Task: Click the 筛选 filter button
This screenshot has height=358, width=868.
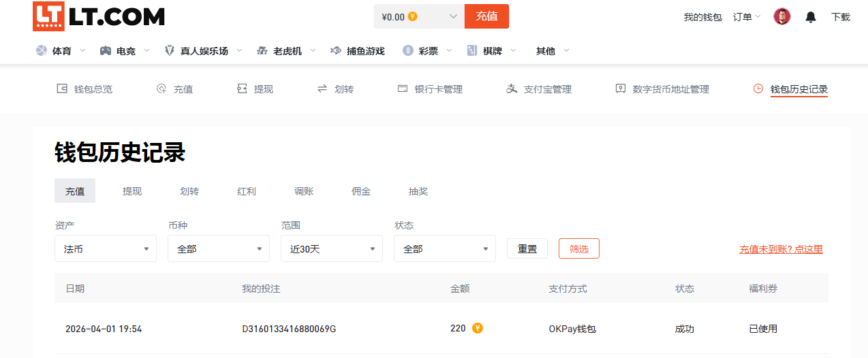Action: 579,248
